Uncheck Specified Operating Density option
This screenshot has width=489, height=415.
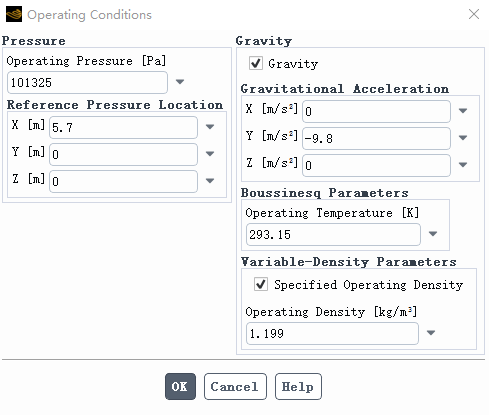(261, 284)
